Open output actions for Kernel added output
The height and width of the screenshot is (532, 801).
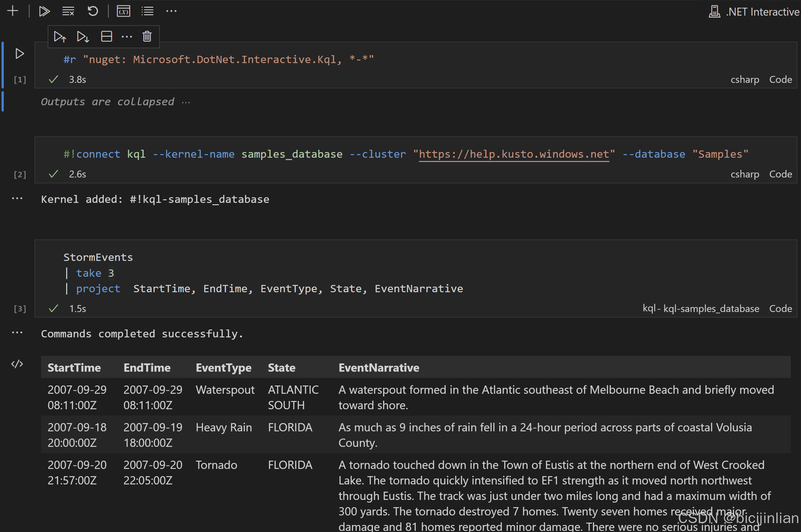coord(17,198)
